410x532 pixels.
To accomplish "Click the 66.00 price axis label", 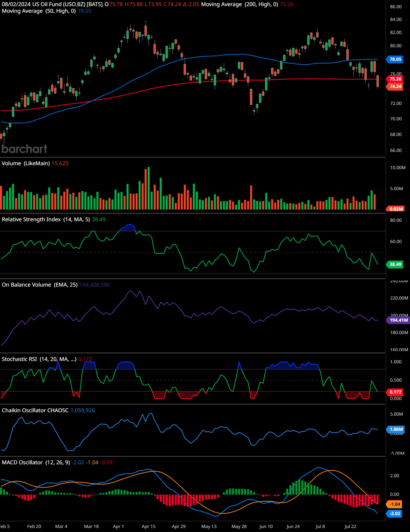I will (x=396, y=150).
